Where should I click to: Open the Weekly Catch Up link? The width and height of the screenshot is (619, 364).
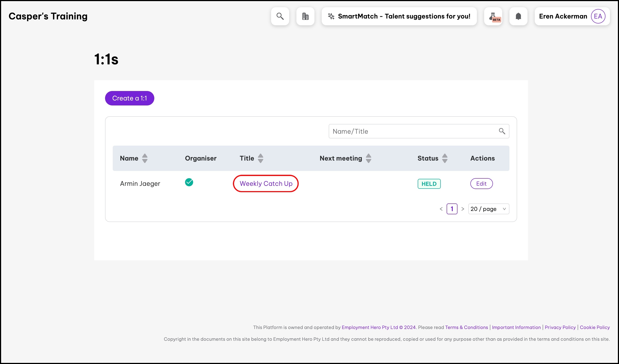266,184
